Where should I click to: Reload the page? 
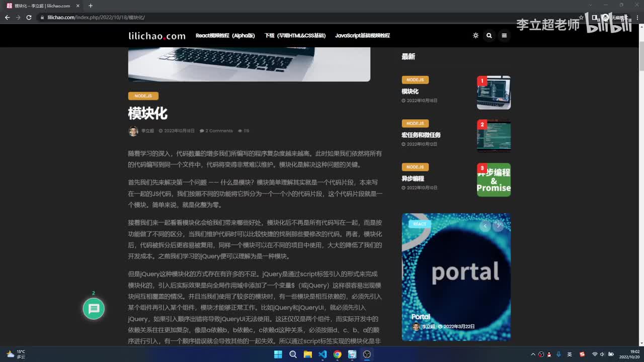point(29,17)
